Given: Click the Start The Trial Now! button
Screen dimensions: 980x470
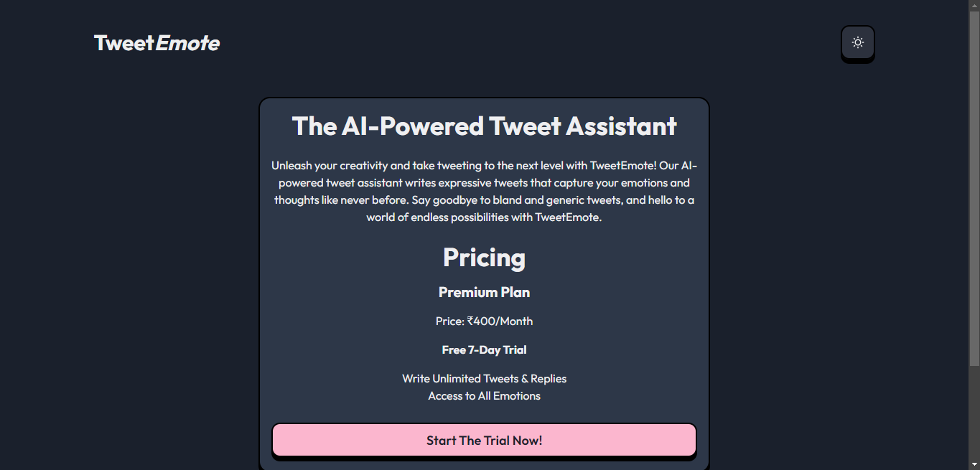Looking at the screenshot, I should coord(484,440).
